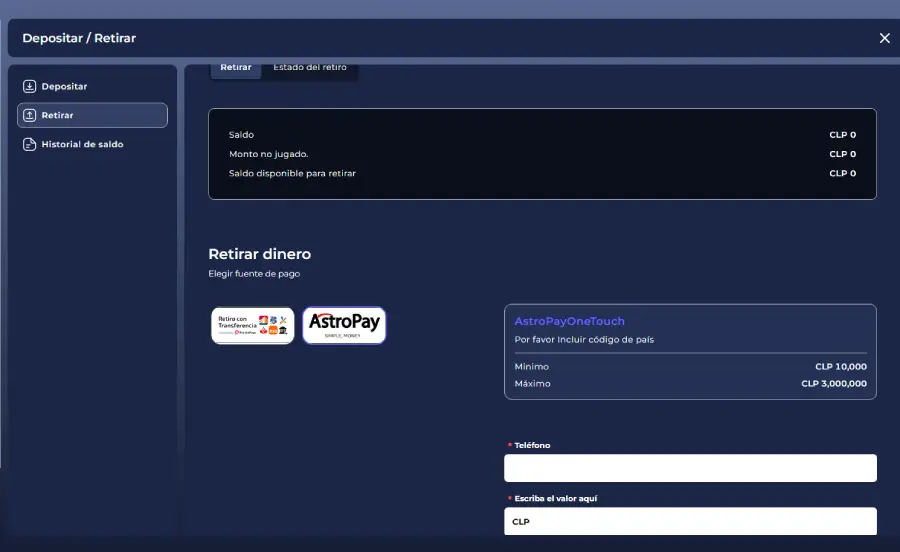Viewport: 900px width, 552px height.
Task: Focus the Teléfono input field
Action: coord(690,468)
